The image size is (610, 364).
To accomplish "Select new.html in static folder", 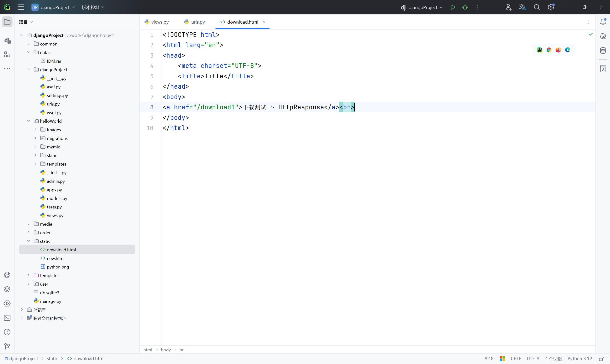I will (56, 258).
